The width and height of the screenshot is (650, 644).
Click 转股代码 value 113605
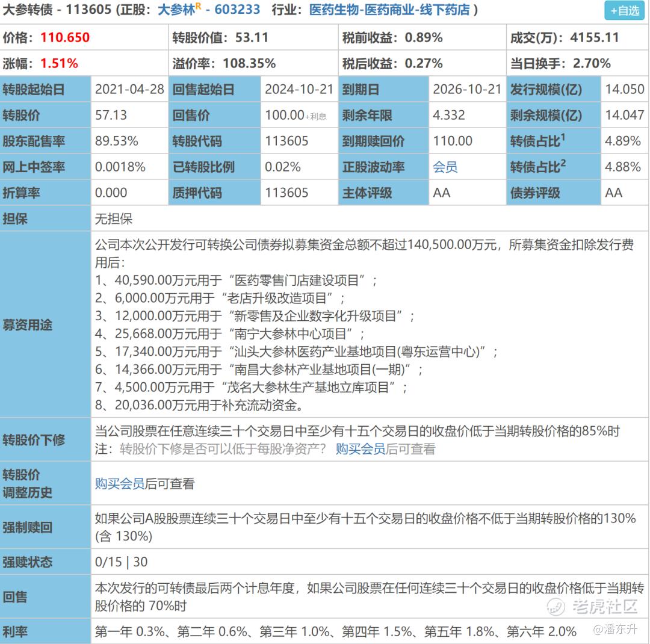point(286,141)
